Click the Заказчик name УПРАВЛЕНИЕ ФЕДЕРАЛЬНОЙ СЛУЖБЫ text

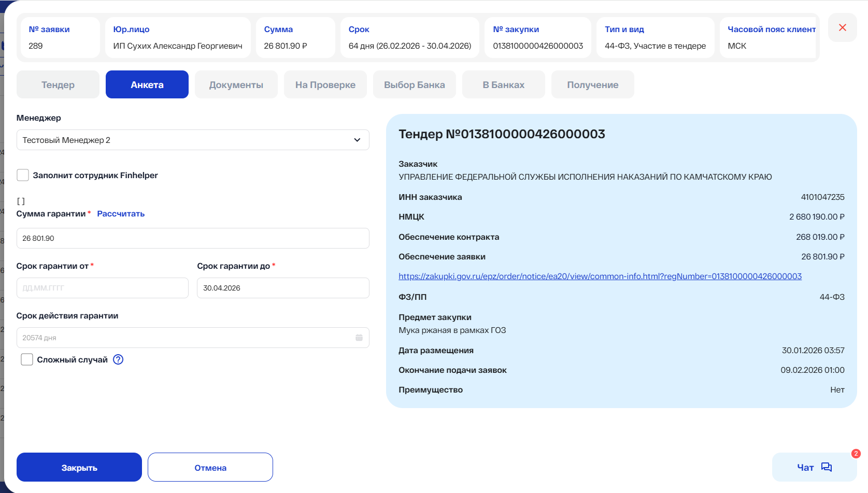click(x=585, y=177)
